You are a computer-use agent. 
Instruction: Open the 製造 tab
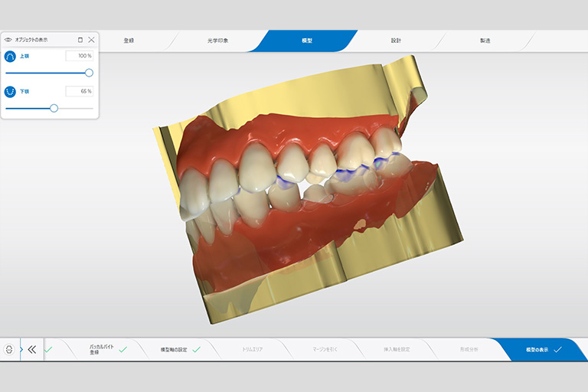click(485, 40)
